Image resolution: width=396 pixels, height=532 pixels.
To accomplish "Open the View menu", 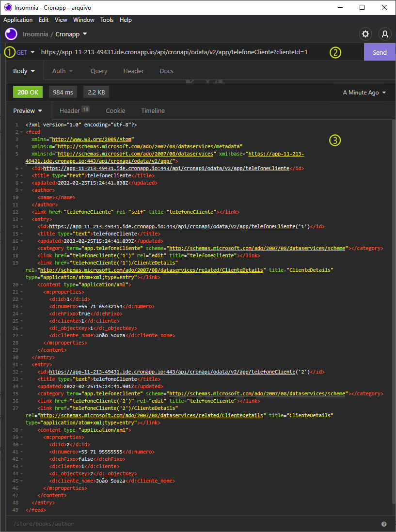I will click(x=61, y=20).
